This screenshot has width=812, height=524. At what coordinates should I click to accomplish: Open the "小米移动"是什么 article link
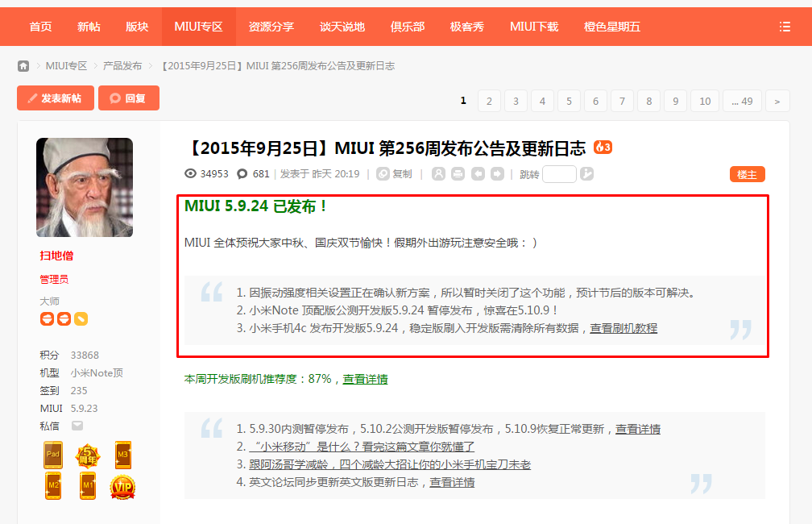click(x=362, y=447)
